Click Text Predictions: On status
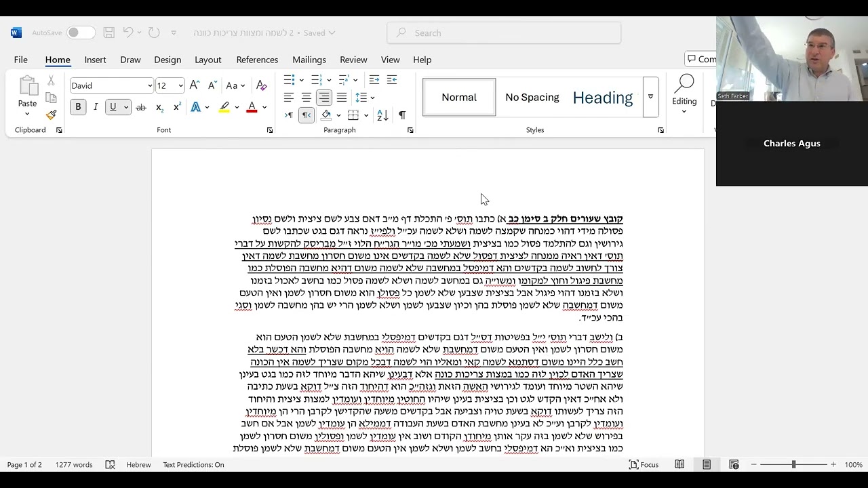This screenshot has width=868, height=488. [193, 464]
